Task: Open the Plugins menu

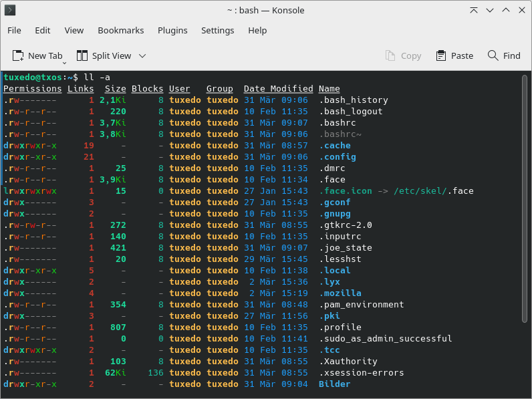Action: (172, 31)
